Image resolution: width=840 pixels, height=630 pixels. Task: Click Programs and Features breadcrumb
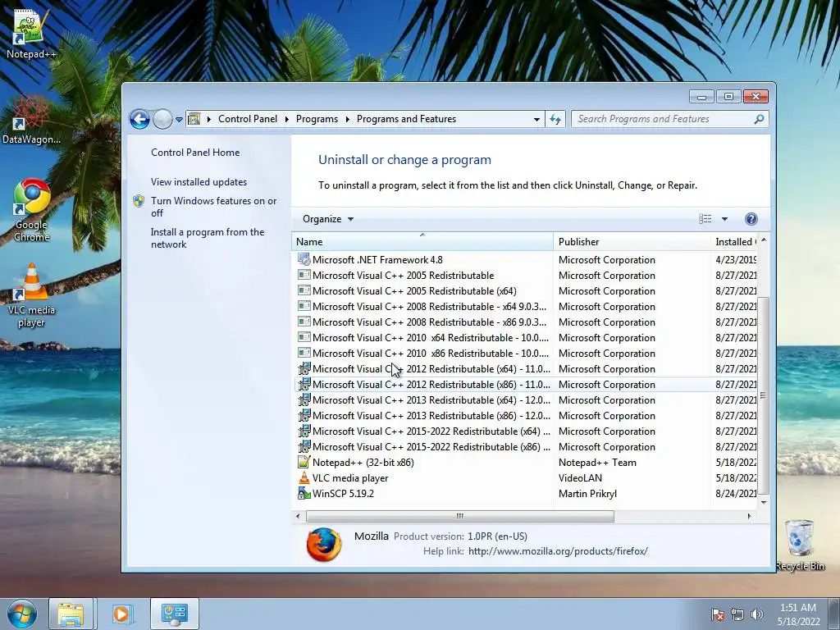click(x=406, y=119)
